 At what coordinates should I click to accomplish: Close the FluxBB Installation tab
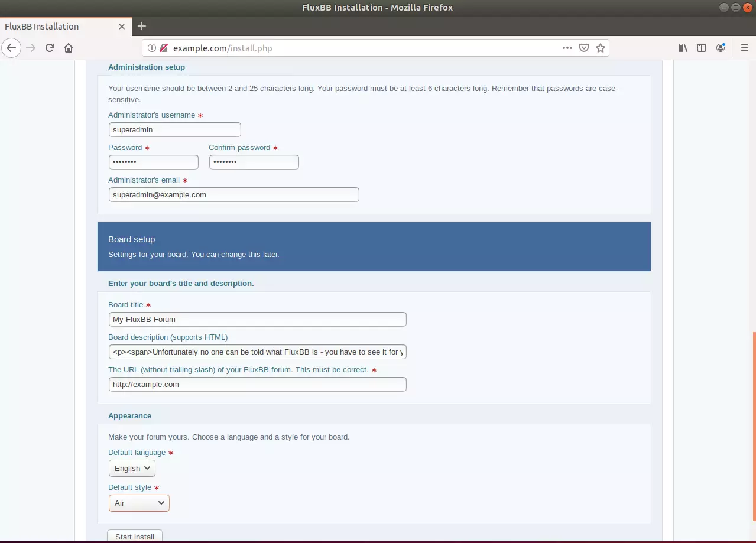coord(122,27)
